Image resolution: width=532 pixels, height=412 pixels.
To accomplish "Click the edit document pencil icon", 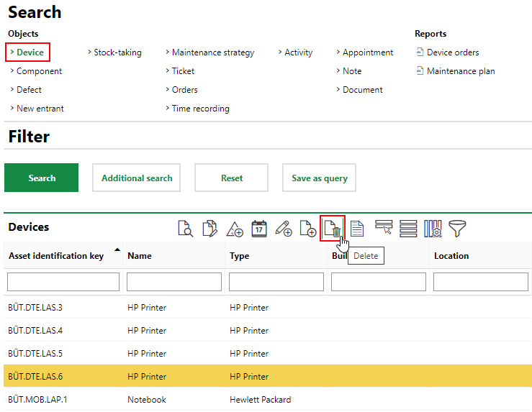I will point(209,229).
